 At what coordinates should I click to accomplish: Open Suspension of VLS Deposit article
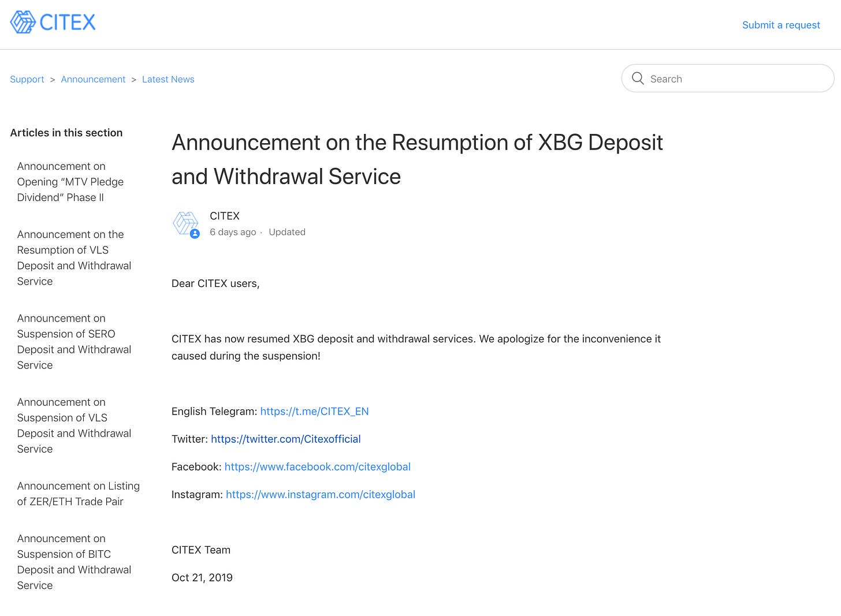(74, 425)
